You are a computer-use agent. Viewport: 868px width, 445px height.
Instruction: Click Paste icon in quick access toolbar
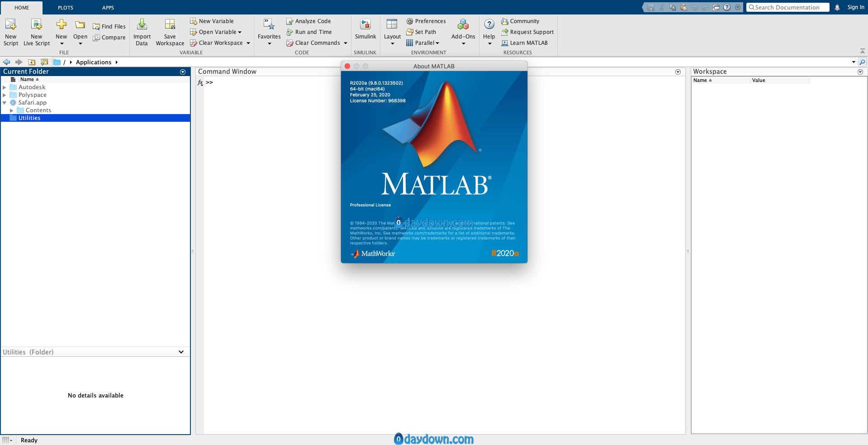pyautogui.click(x=683, y=7)
